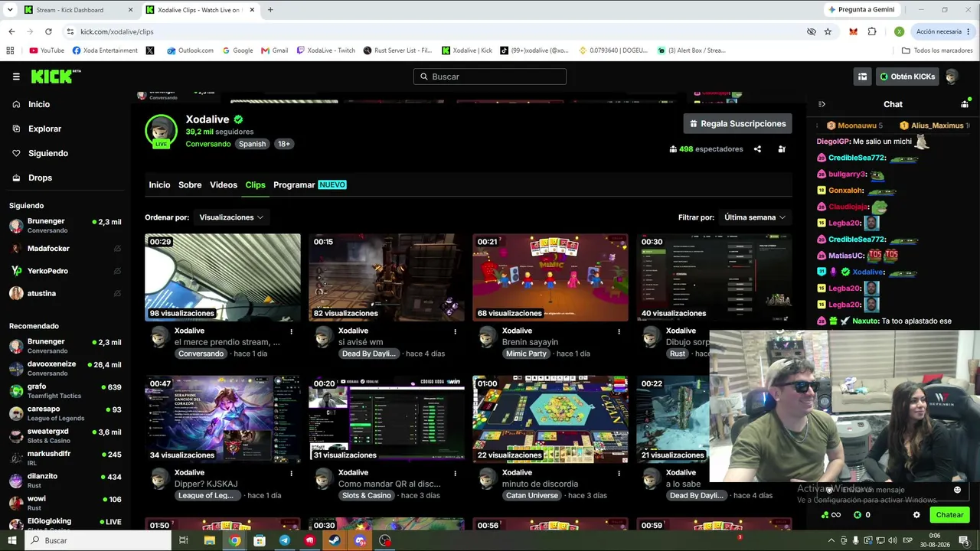The image size is (980, 551).
Task: Open chat settings gear
Action: pyautogui.click(x=916, y=515)
